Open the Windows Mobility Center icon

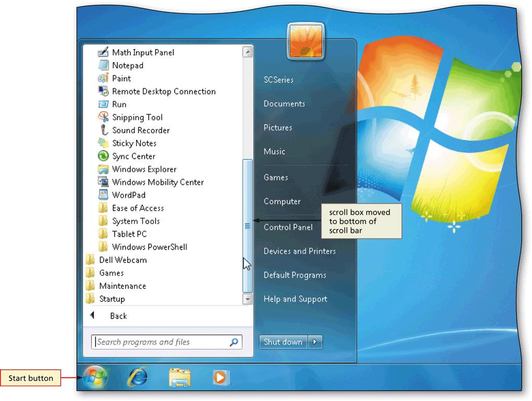coord(103,182)
